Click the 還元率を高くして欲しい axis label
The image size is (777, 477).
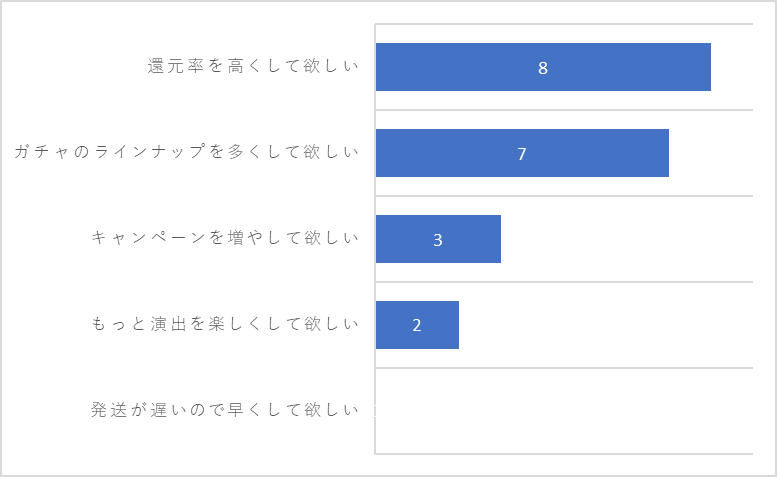tap(253, 66)
